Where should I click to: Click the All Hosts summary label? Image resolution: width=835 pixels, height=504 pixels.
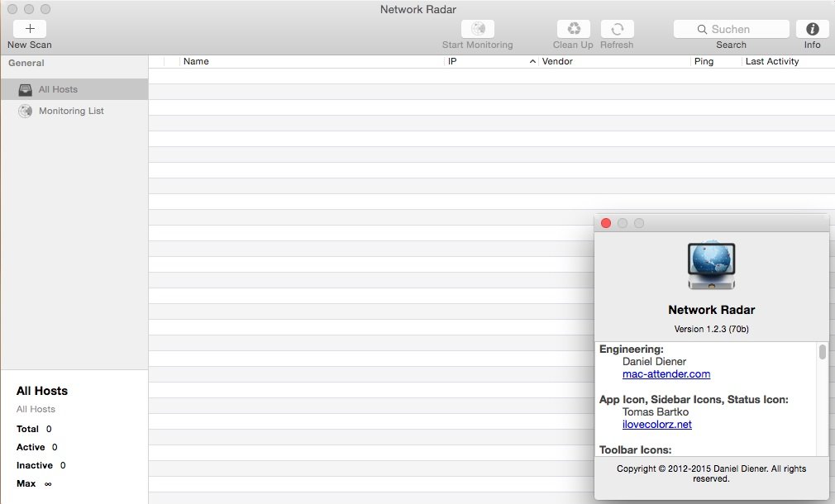pyautogui.click(x=42, y=391)
